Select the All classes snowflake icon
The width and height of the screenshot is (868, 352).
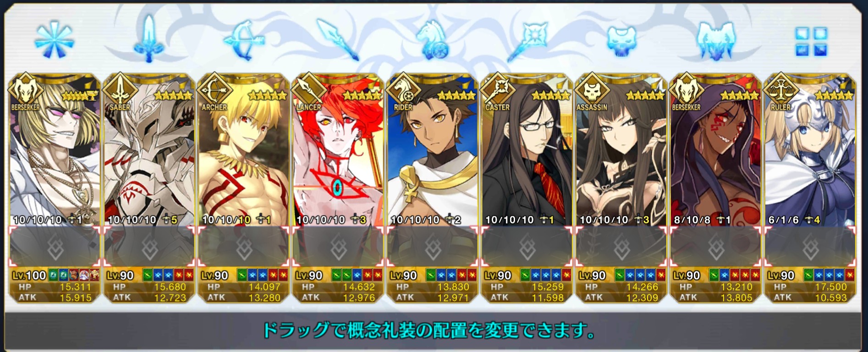click(55, 40)
